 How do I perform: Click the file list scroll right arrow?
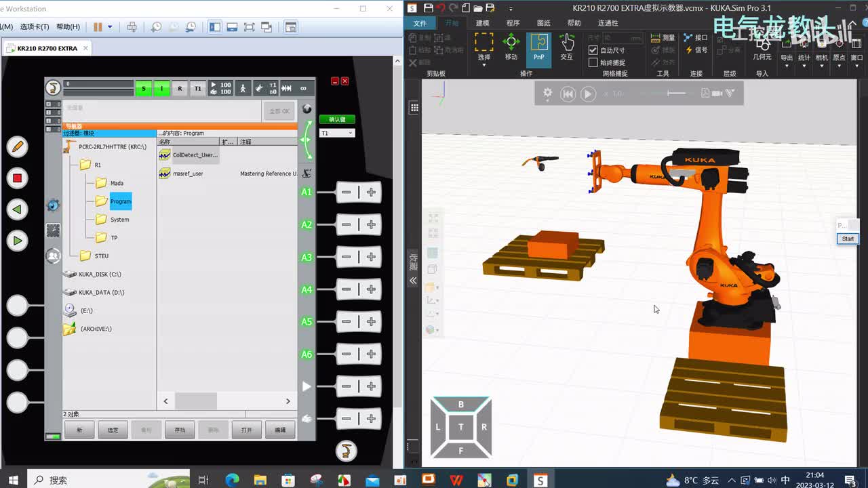coord(288,401)
